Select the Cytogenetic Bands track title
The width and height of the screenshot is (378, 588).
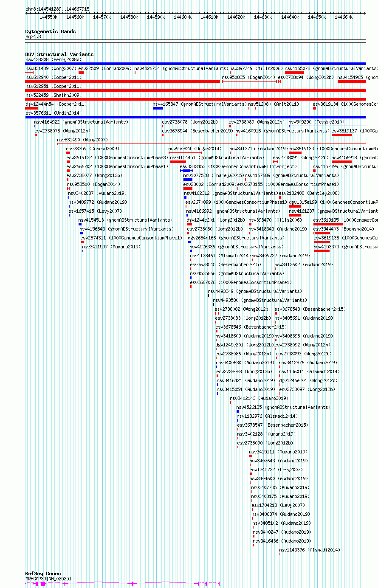[51, 31]
